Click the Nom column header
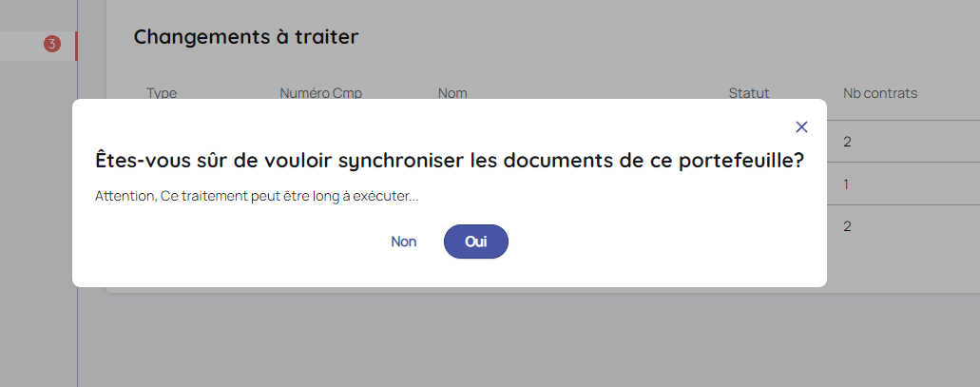980x387 pixels. pos(452,93)
